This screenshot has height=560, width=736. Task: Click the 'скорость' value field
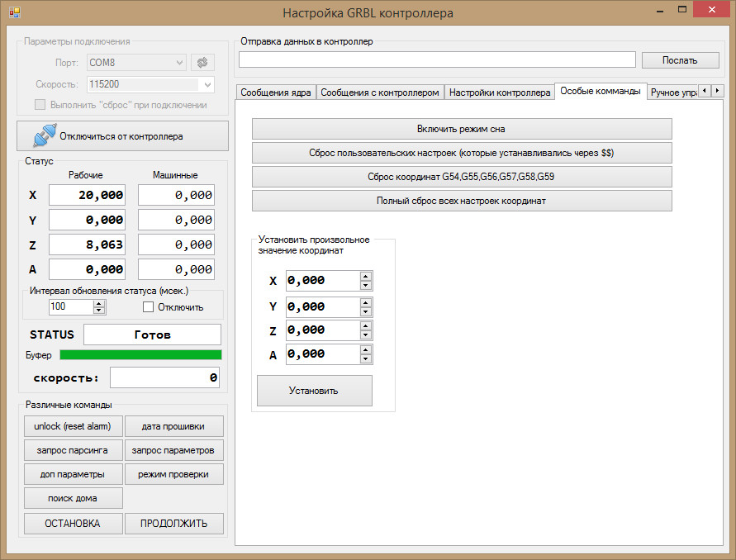click(x=164, y=377)
